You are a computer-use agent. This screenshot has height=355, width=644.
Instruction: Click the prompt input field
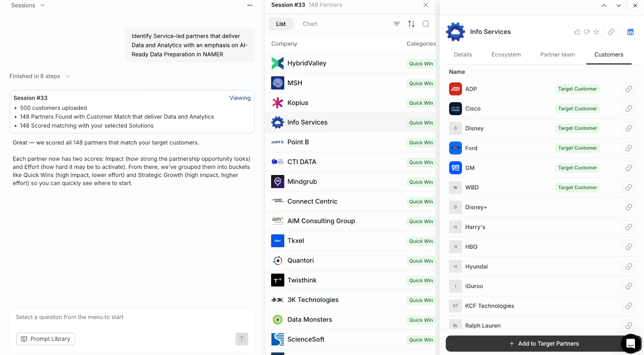(x=132, y=317)
